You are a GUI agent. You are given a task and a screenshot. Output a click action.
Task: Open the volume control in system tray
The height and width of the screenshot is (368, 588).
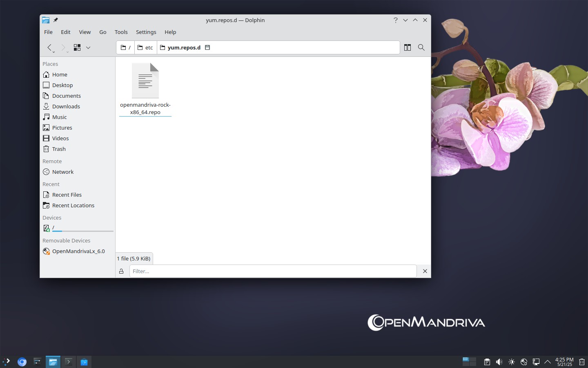[x=499, y=362]
